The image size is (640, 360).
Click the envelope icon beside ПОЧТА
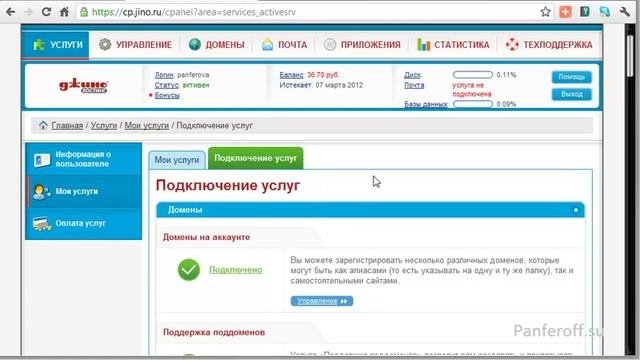267,44
